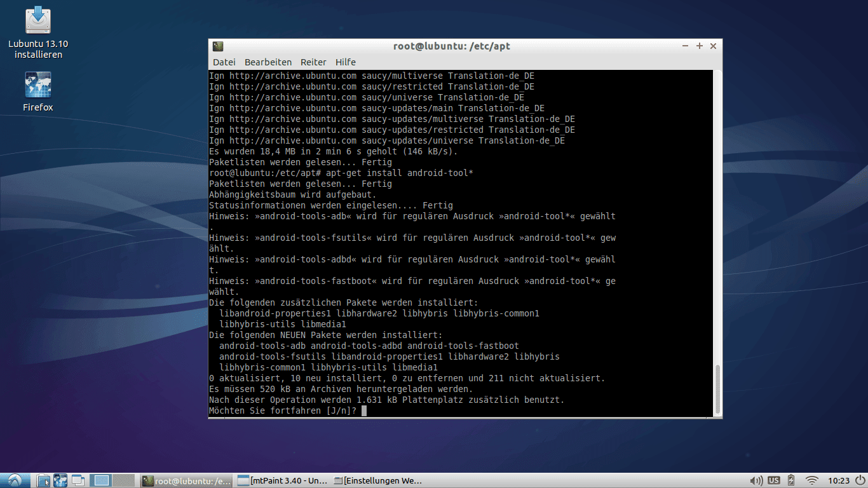868x488 pixels.
Task: Launch Firefox from the desktop icon
Action: point(38,91)
